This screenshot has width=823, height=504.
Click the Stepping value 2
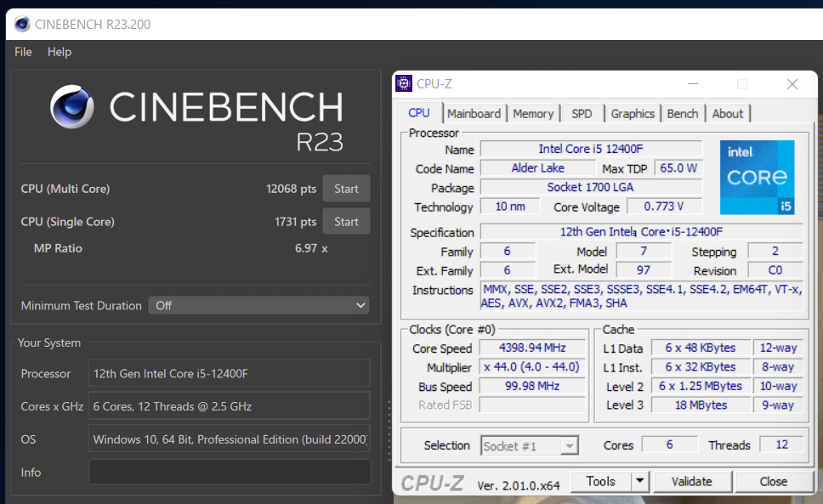pyautogui.click(x=775, y=252)
